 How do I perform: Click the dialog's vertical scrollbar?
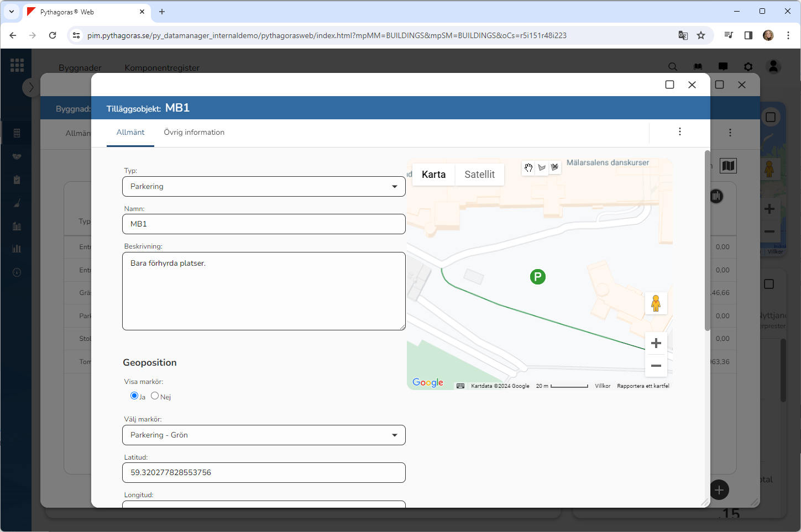[707, 241]
